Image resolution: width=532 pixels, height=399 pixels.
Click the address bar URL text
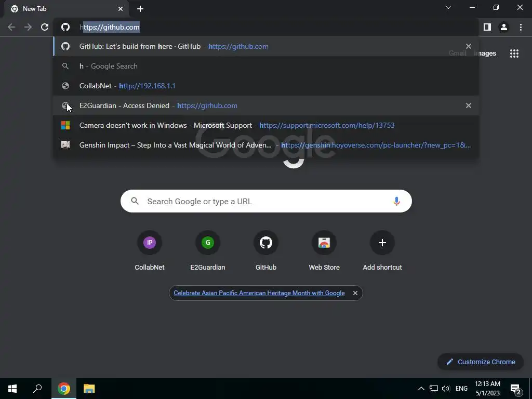click(x=110, y=27)
